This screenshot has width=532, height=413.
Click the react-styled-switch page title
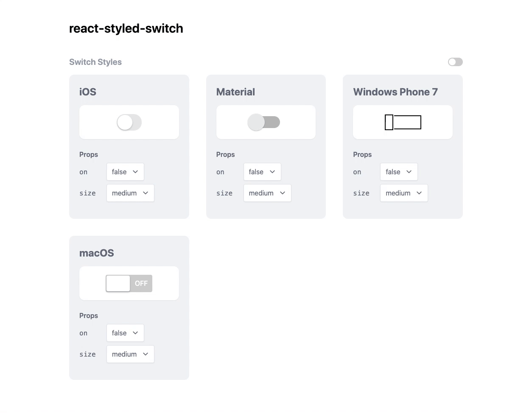click(x=126, y=28)
